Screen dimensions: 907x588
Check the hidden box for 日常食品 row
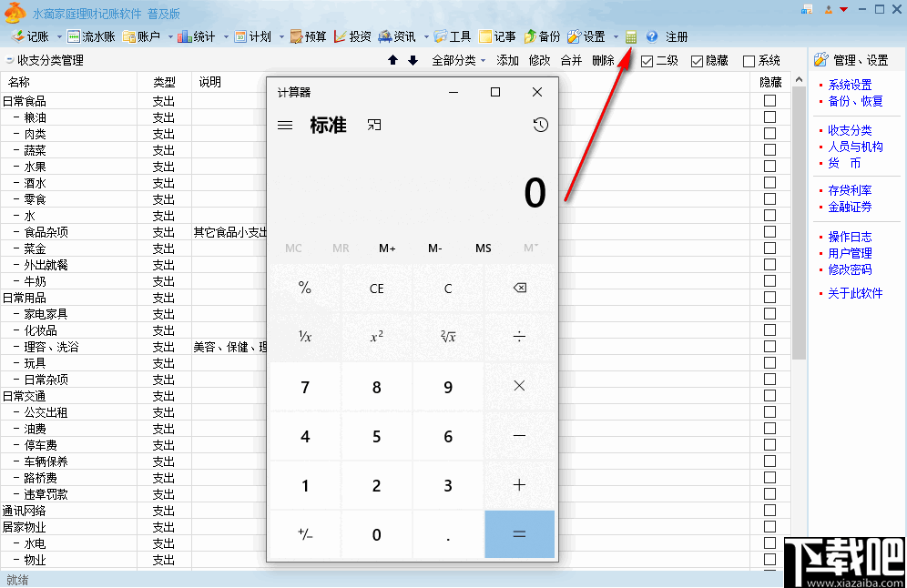point(769,101)
